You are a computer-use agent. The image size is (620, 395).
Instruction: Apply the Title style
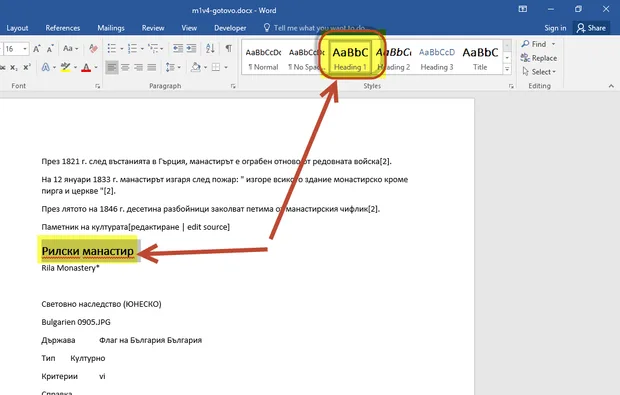point(480,59)
